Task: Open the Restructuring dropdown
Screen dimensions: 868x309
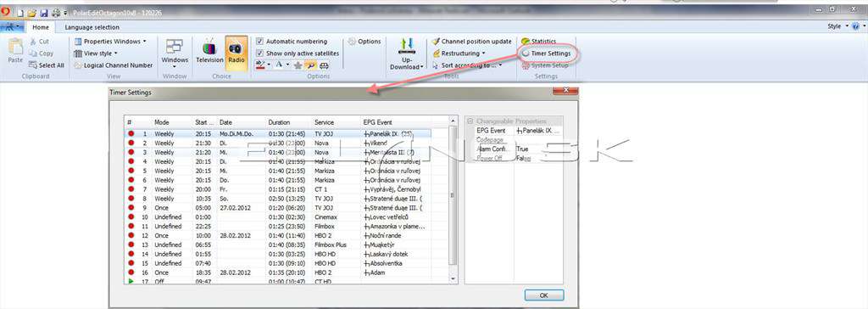Action: click(459, 53)
